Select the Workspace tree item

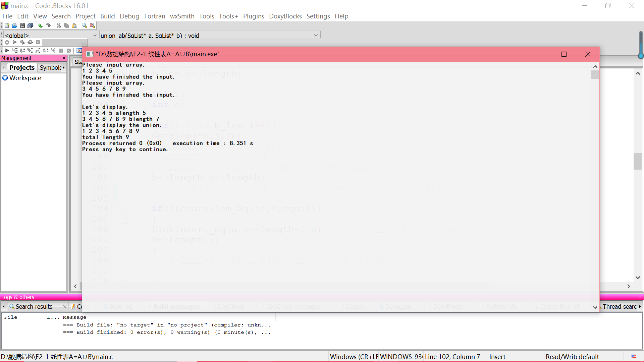coord(25,78)
